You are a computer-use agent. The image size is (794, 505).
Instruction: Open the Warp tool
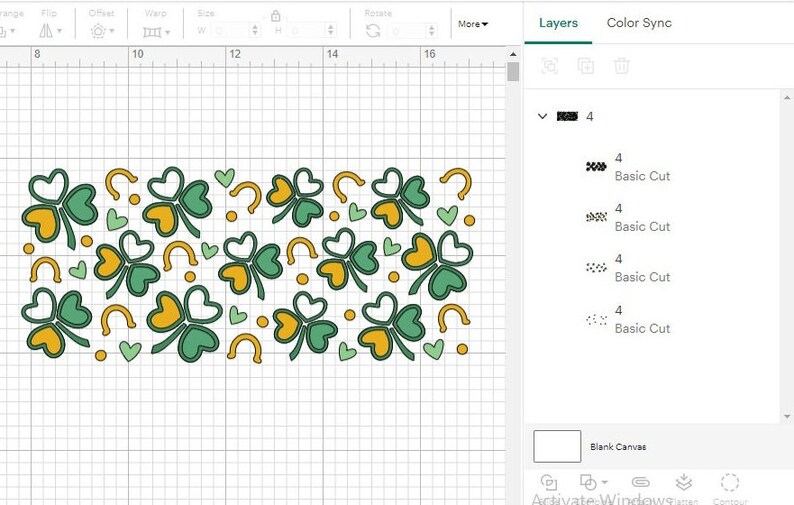pos(152,32)
